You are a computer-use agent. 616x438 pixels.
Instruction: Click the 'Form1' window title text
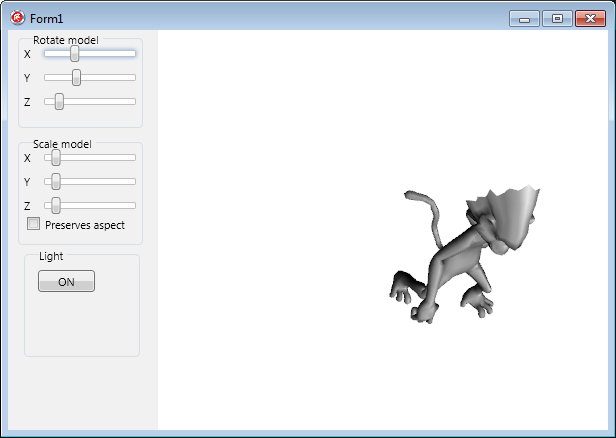46,19
